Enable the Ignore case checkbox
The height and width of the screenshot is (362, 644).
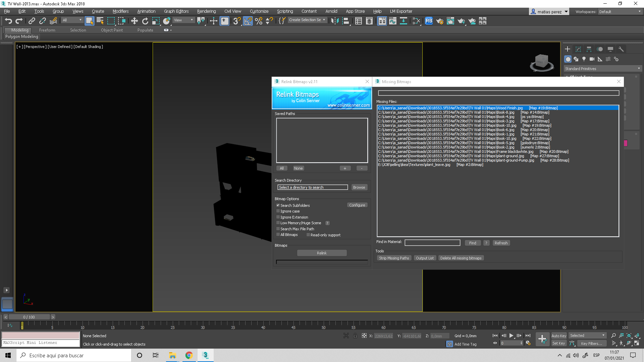(x=278, y=211)
